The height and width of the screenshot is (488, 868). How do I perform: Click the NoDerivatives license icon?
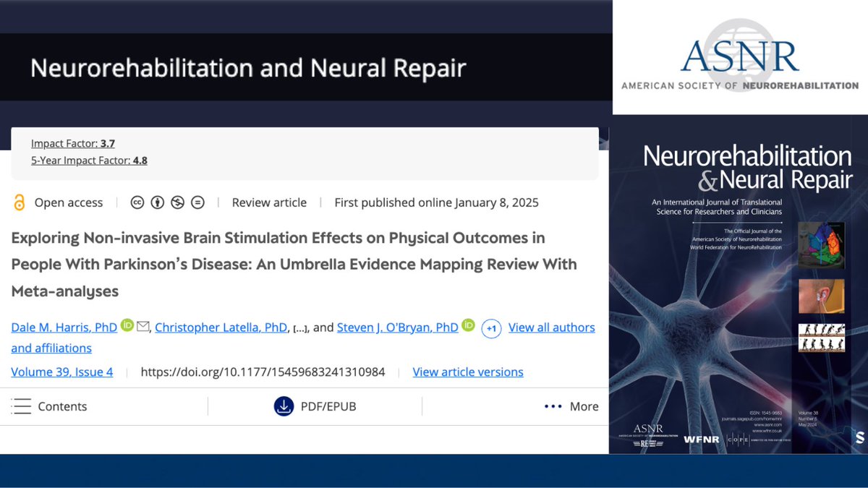(197, 202)
